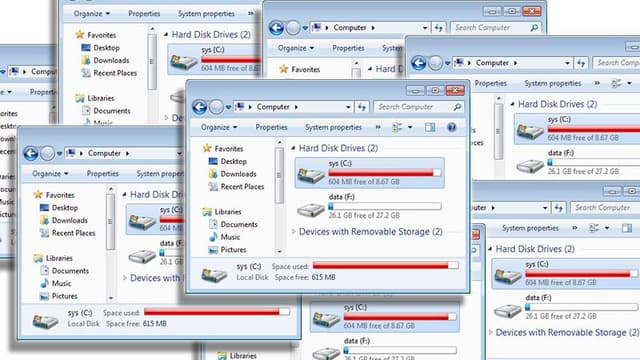Show more toolbar commands via the chevron
Screen dimensions: 640x360
coord(378,127)
